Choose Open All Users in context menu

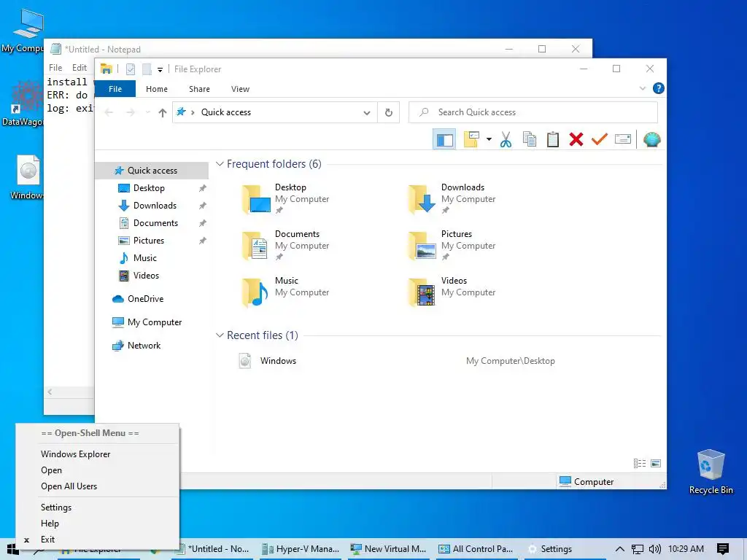[x=69, y=486]
